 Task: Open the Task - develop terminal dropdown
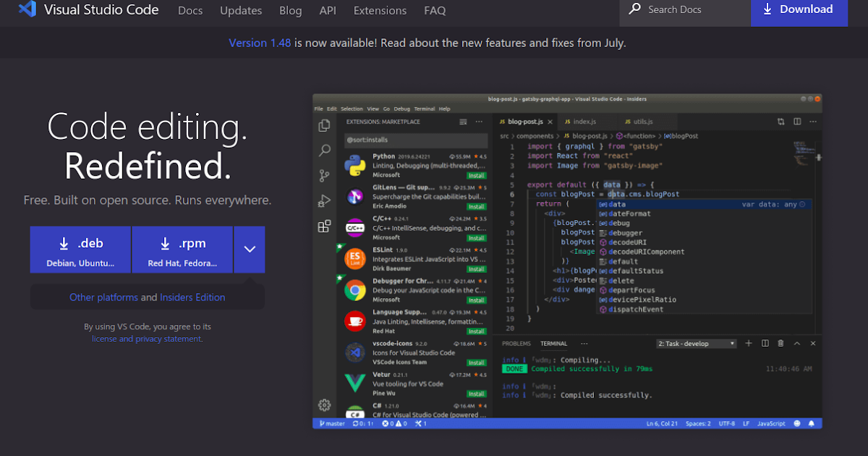click(696, 343)
